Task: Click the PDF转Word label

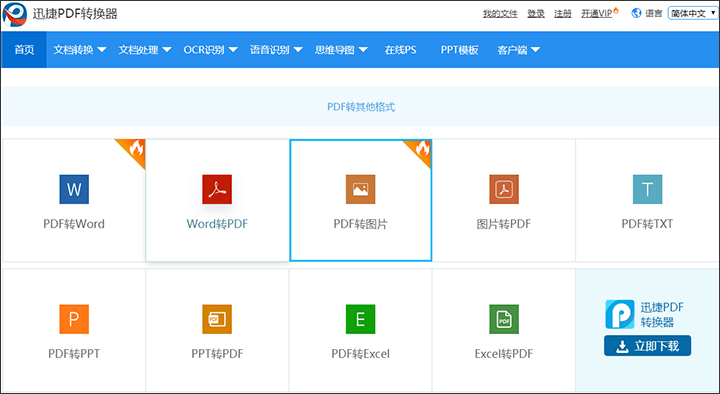Action: point(74,224)
